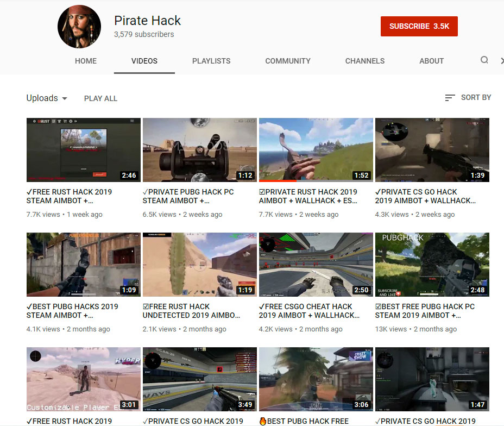Click "4.2K views • 2 months ago" text

(x=300, y=329)
